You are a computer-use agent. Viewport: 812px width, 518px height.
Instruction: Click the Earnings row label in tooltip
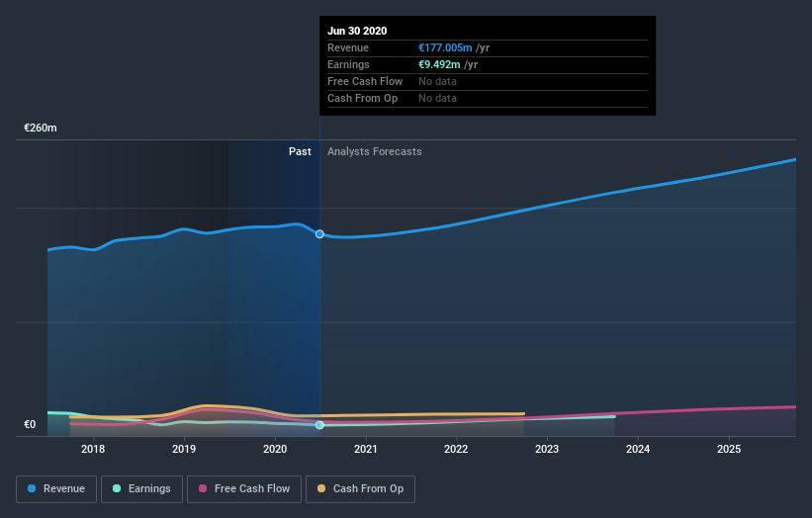point(348,64)
